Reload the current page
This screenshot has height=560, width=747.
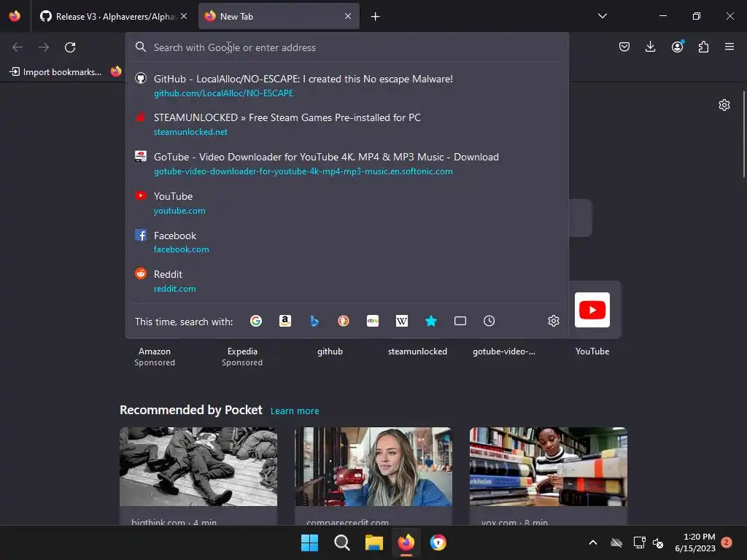pos(70,47)
